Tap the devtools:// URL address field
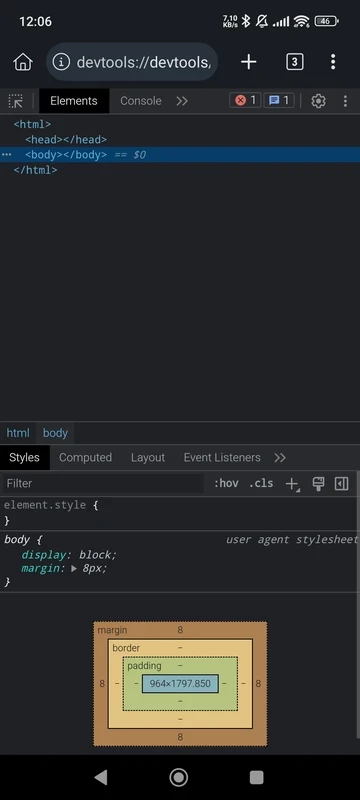This screenshot has width=360, height=800. click(132, 62)
